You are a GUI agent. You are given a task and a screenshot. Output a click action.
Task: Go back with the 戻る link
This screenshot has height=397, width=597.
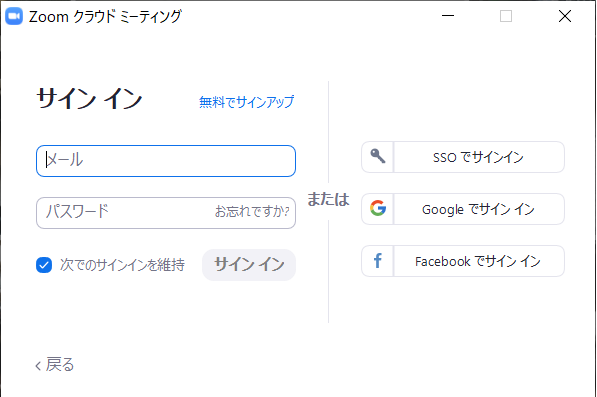pyautogui.click(x=54, y=365)
